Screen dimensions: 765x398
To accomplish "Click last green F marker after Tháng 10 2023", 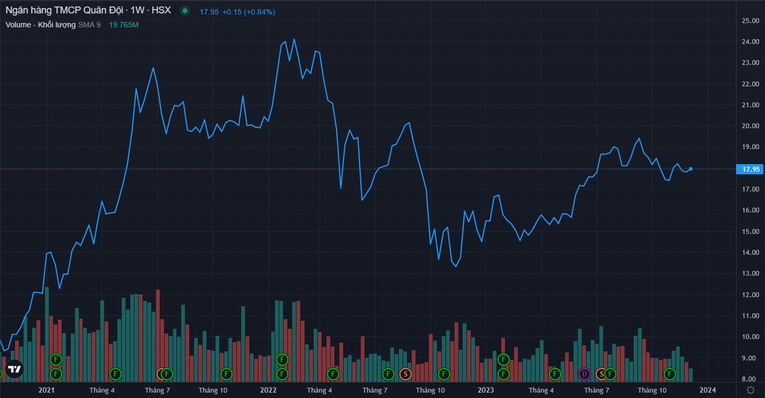I will pos(670,374).
